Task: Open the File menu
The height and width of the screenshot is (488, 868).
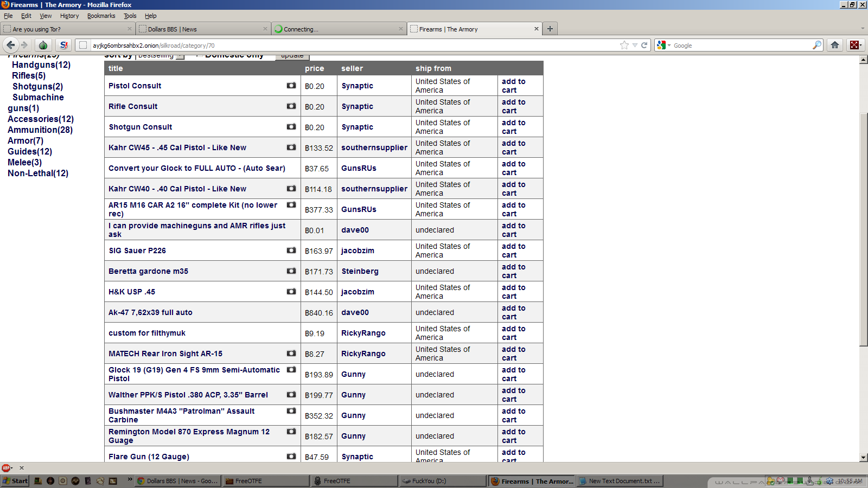Action: click(x=8, y=16)
